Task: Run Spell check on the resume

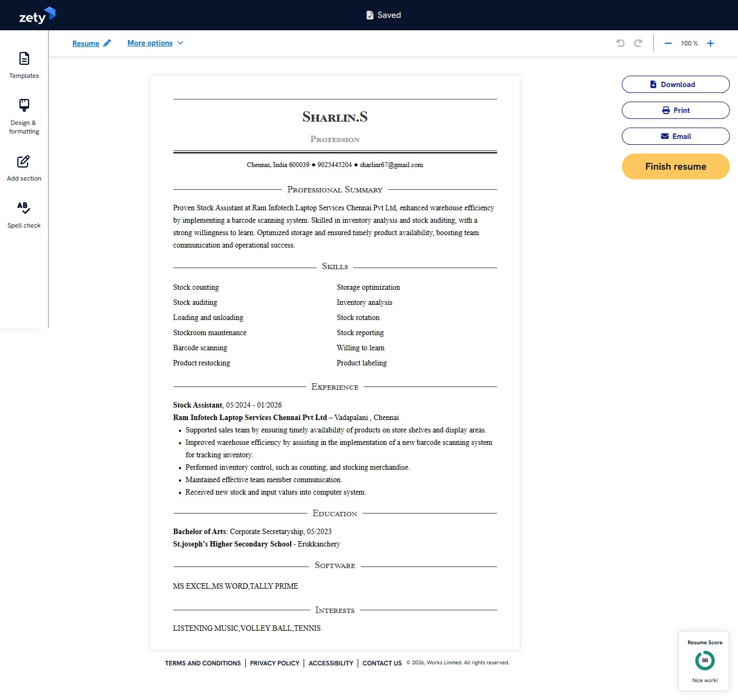Action: click(24, 208)
